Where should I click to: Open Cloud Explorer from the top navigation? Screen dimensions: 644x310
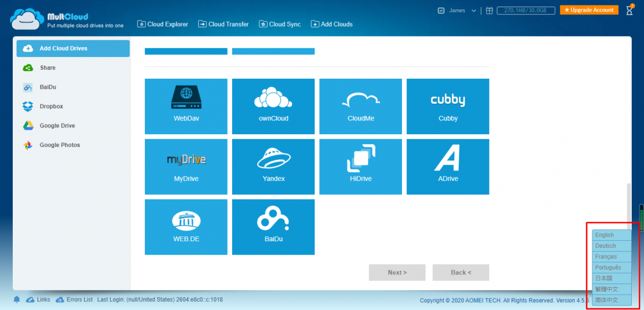tap(163, 24)
